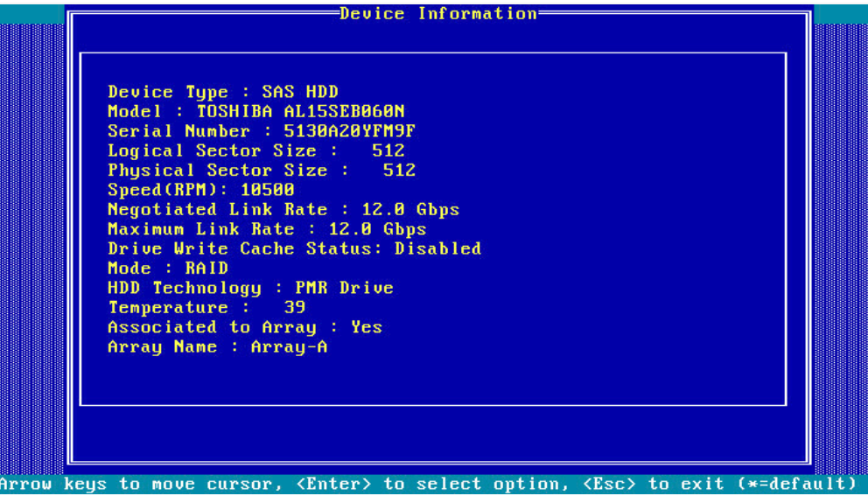The height and width of the screenshot is (496, 868).
Task: Click the Logical Sector Size 512 line
Action: 255,150
